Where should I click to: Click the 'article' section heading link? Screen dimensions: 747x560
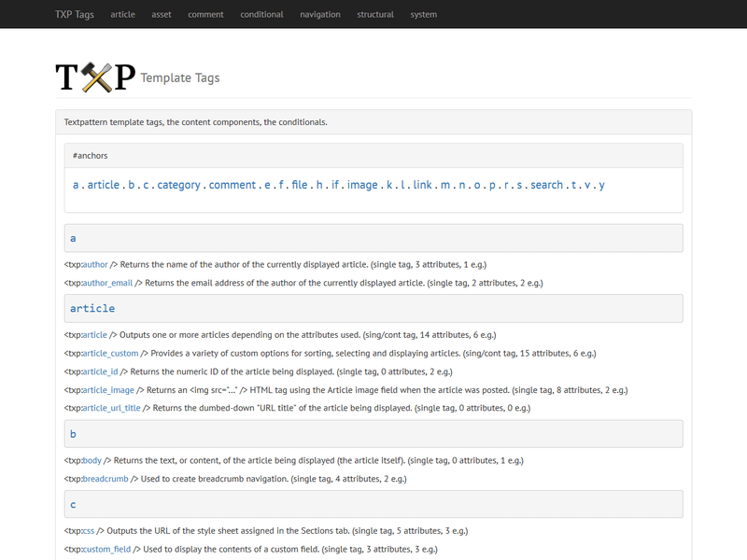click(x=92, y=309)
